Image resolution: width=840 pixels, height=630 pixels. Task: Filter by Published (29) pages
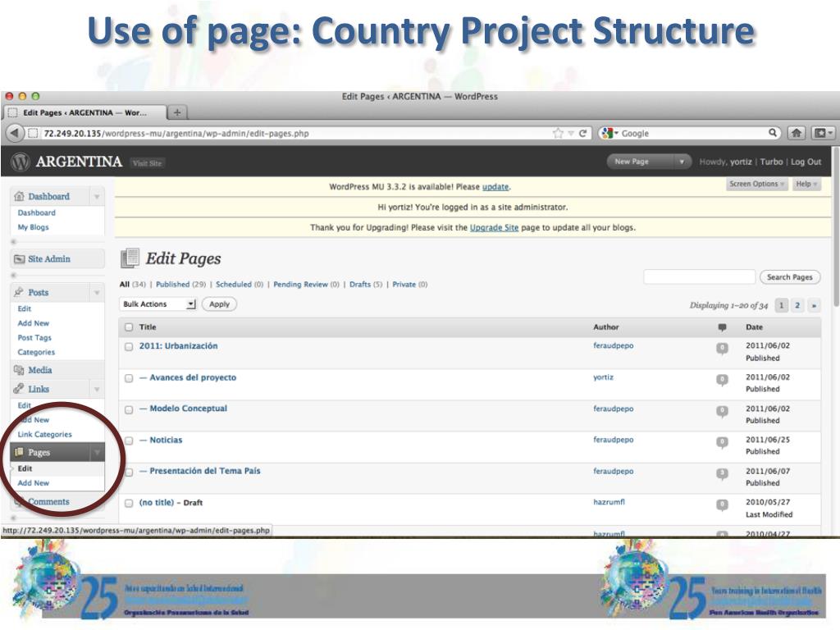coord(180,285)
